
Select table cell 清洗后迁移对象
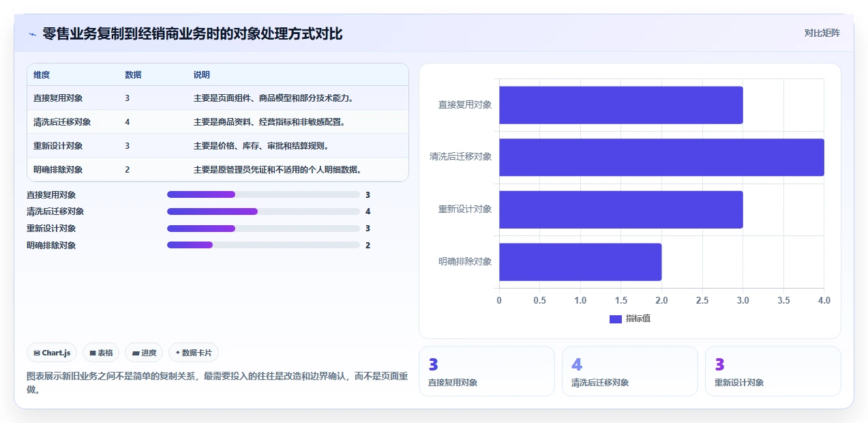click(x=62, y=122)
